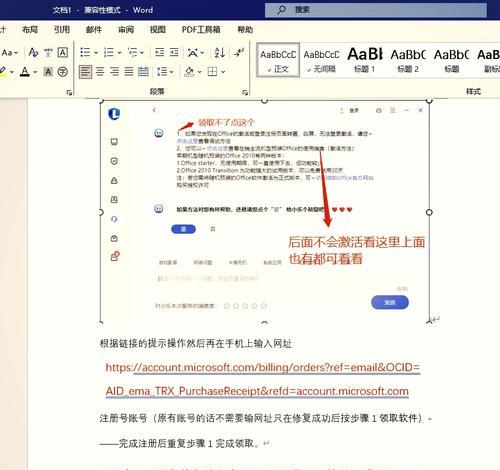Click the "样式" group label

(x=473, y=91)
